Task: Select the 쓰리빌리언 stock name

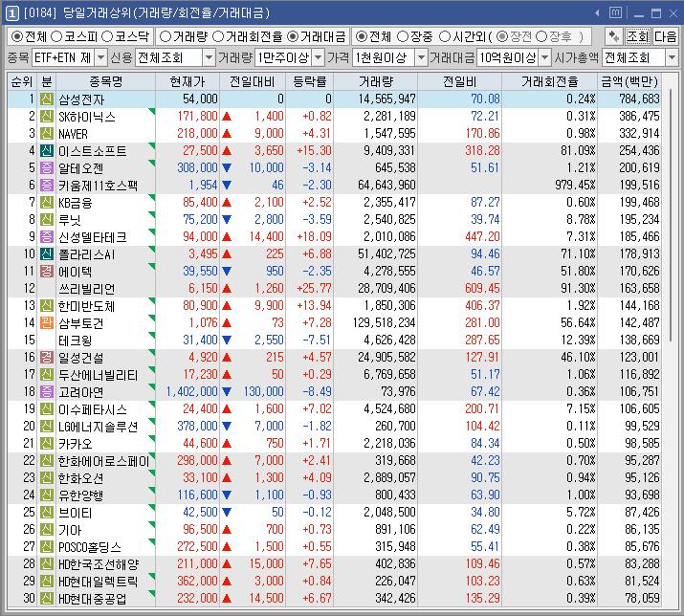Action: click(x=87, y=289)
